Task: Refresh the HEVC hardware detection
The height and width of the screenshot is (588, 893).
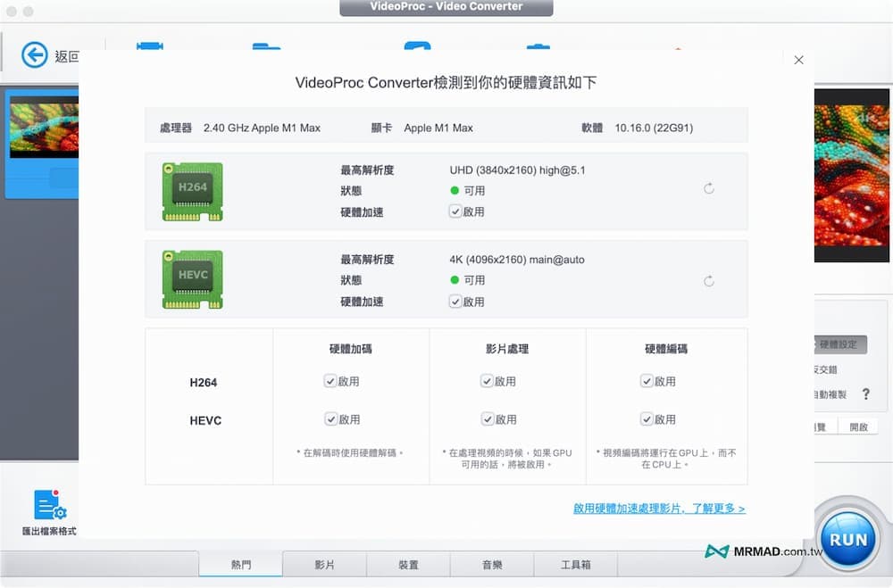Action: pos(708,280)
